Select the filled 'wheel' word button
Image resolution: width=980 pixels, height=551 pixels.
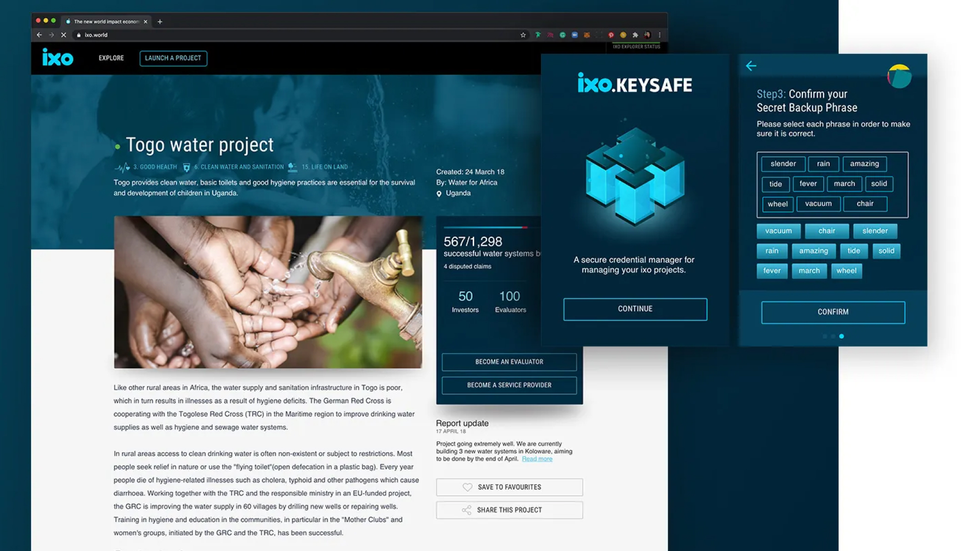(846, 271)
